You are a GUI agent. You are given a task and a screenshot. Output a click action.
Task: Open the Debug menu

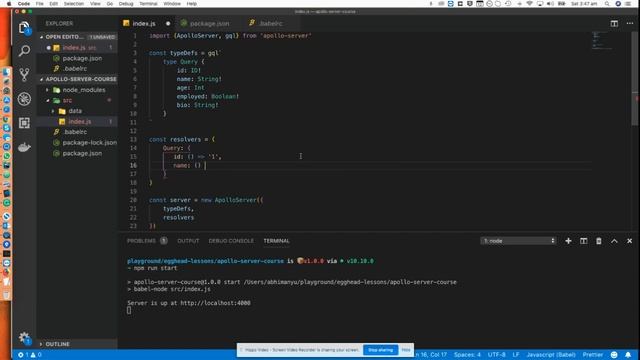pyautogui.click(x=126, y=4)
